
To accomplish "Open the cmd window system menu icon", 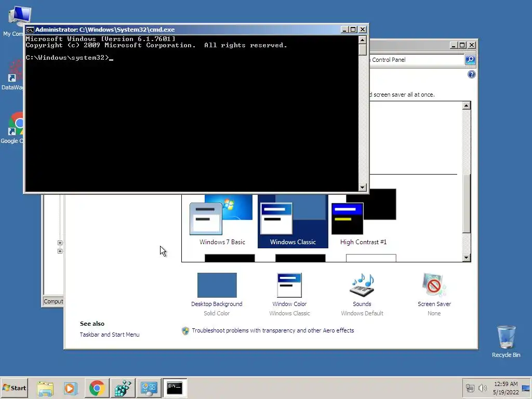I will (30, 30).
